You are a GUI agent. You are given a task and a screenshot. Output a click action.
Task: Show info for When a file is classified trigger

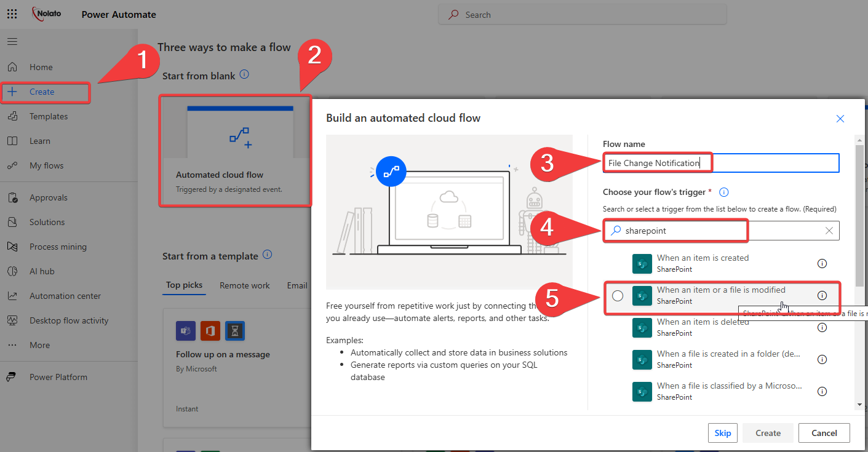822,391
